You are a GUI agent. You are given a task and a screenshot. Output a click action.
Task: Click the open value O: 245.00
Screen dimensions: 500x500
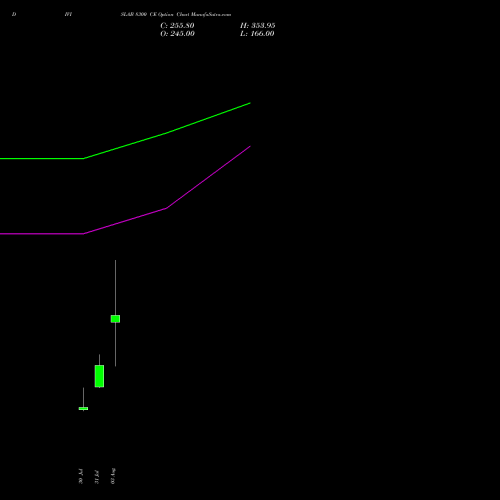(177, 34)
